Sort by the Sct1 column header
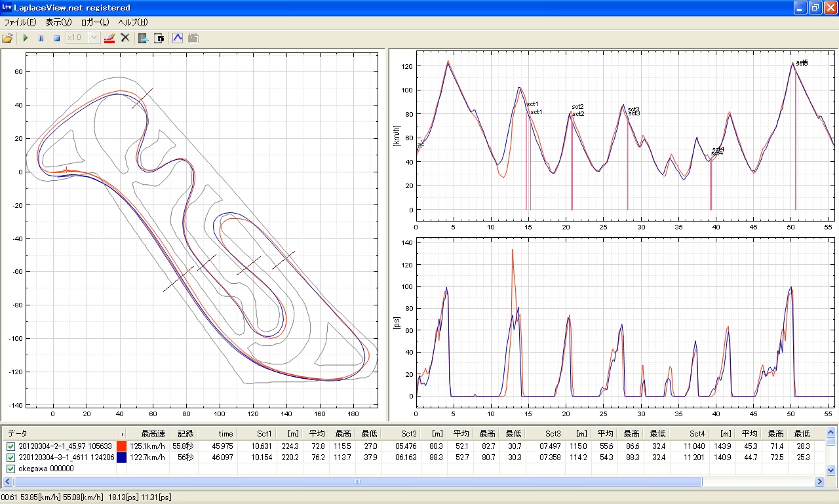The width and height of the screenshot is (839, 504). 265,434
